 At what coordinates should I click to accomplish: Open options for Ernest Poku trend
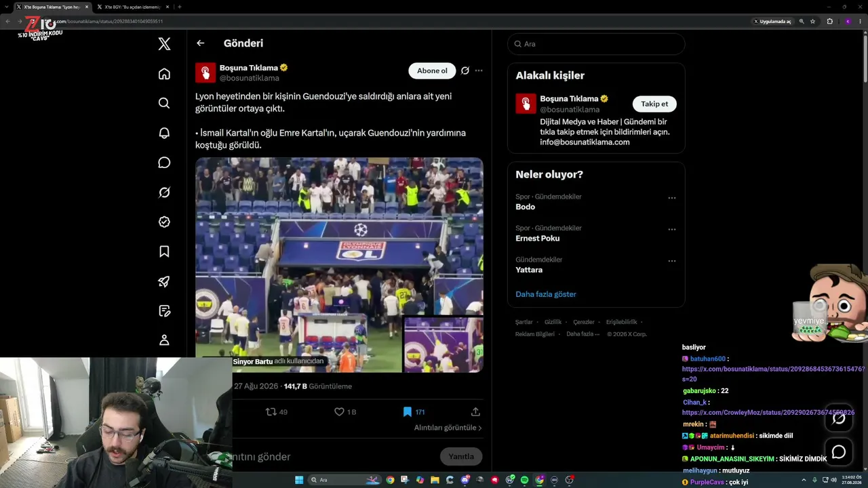[x=672, y=229]
